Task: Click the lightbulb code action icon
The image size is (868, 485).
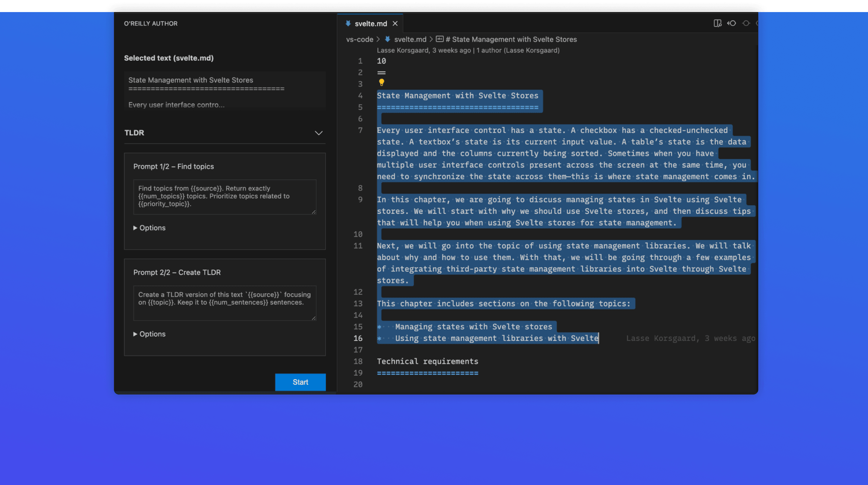Action: tap(382, 82)
